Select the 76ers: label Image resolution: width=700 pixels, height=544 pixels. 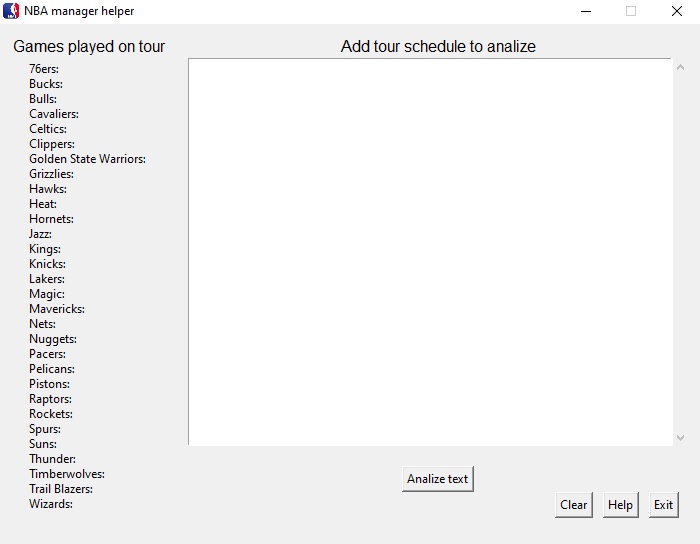(44, 69)
